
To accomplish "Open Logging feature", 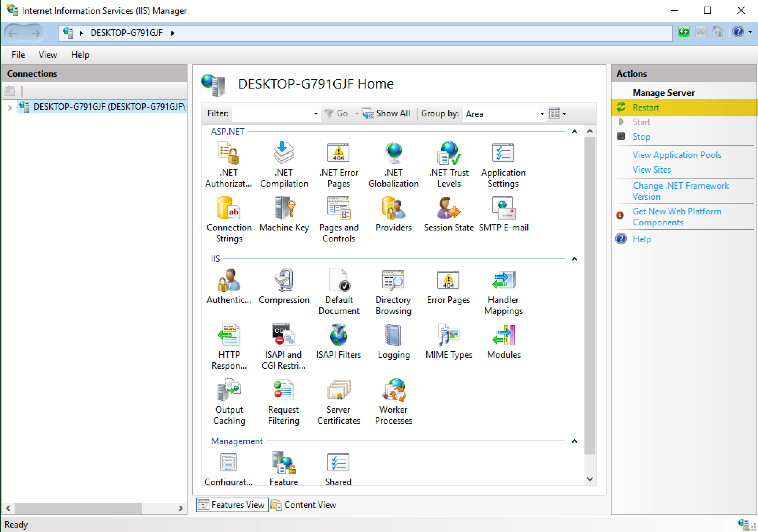I will click(394, 341).
